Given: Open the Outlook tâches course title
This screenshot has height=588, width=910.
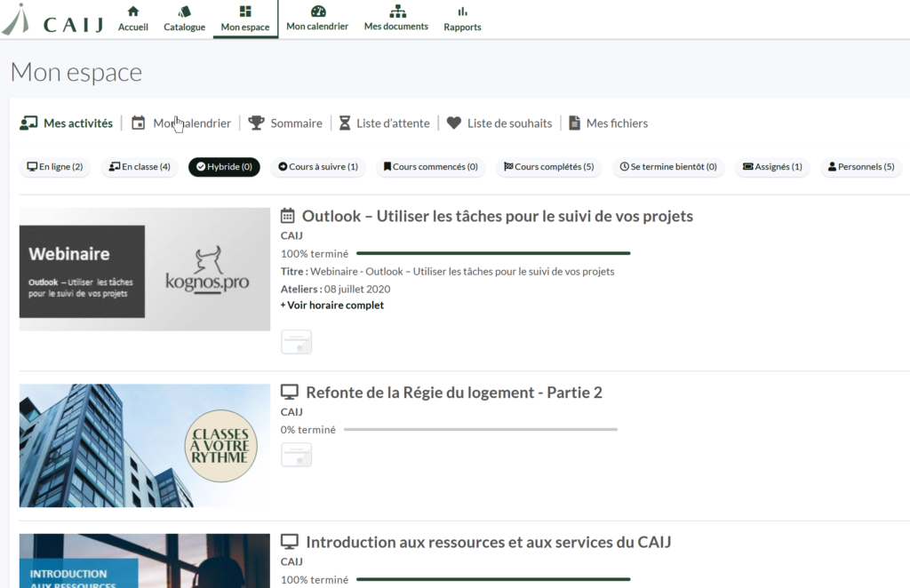Looking at the screenshot, I should 497,216.
